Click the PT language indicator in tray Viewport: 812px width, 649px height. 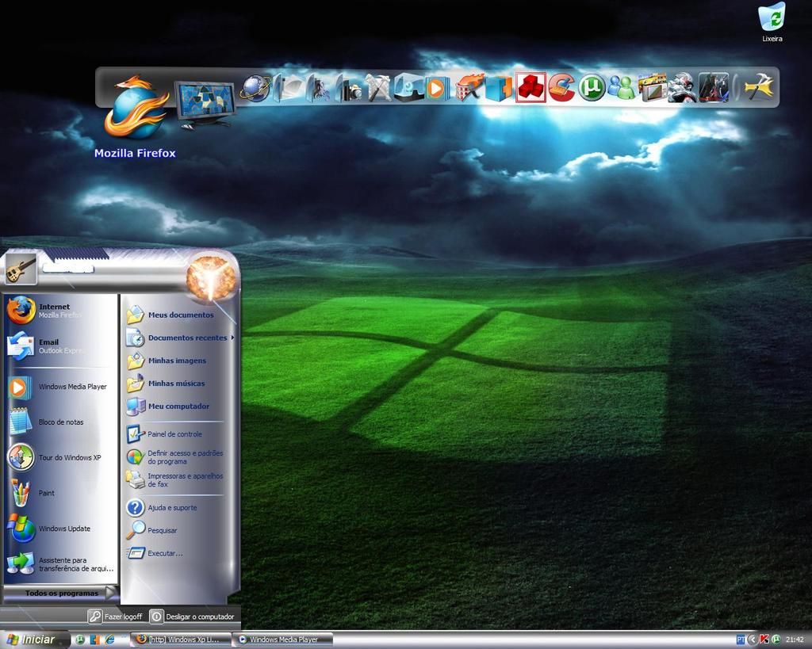(x=741, y=639)
